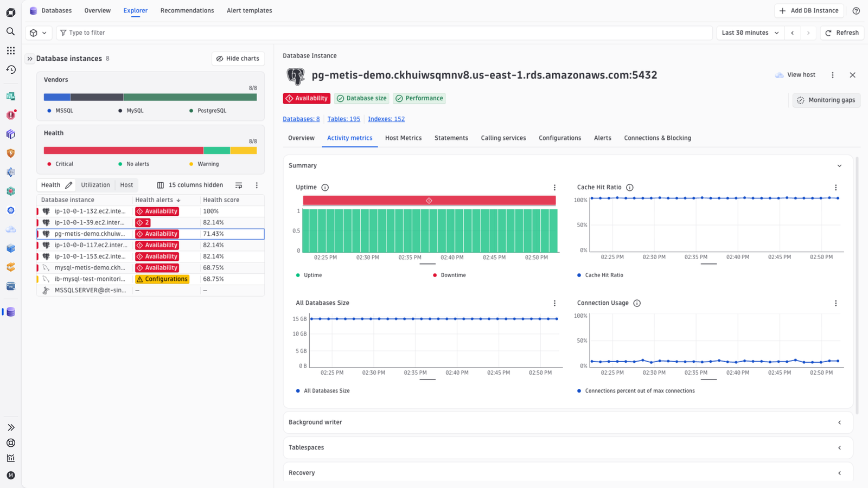
Task: Select the Utilization column preset
Action: tap(95, 185)
